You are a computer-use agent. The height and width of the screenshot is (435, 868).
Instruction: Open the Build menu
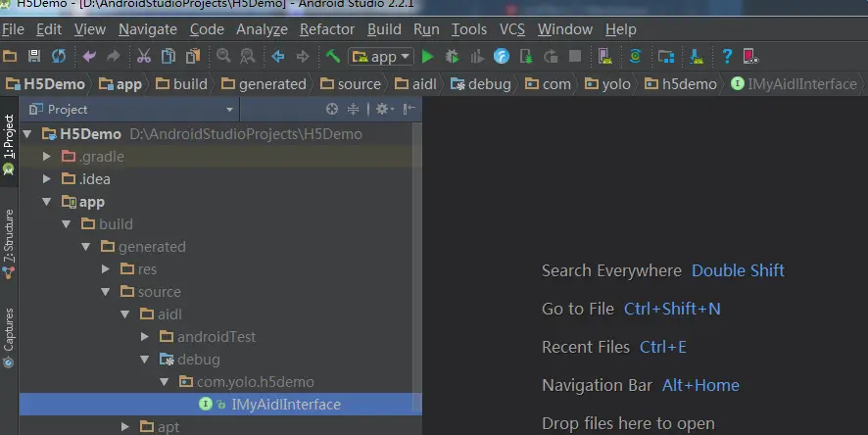tap(384, 29)
